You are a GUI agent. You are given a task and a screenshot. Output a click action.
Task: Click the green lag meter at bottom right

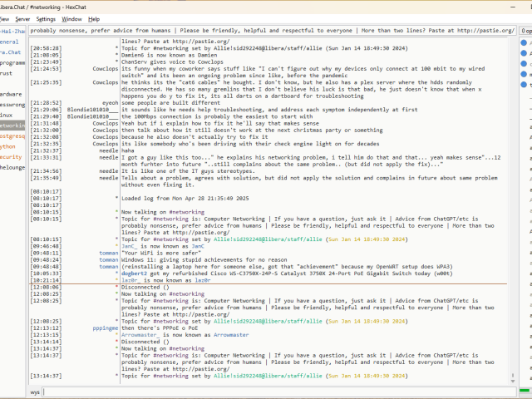pos(525,391)
